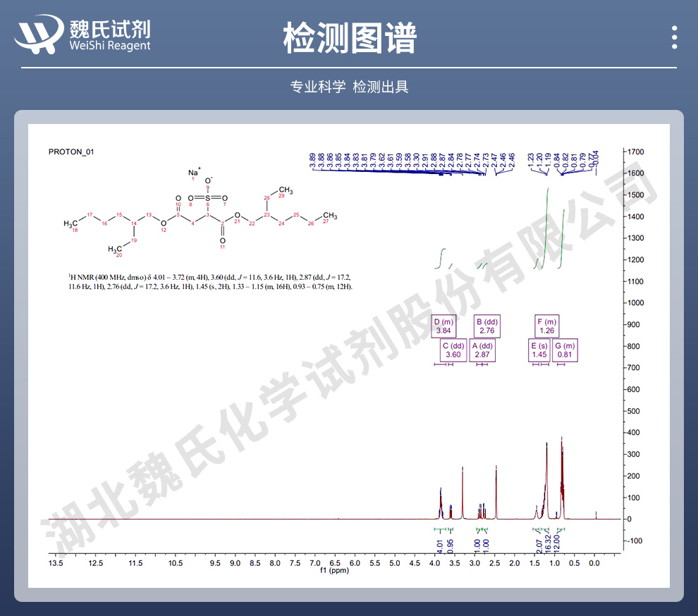Select the sodium Na+ label on the structure

(195, 171)
